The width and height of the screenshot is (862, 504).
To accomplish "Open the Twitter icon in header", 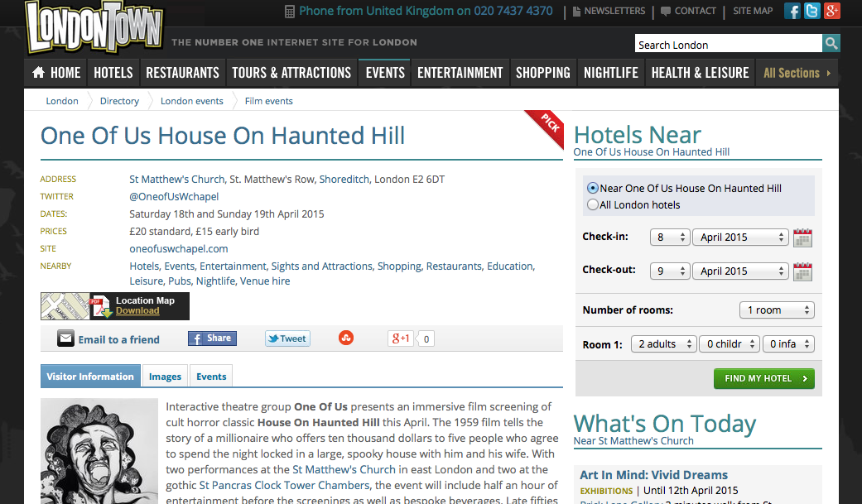I will tap(812, 11).
